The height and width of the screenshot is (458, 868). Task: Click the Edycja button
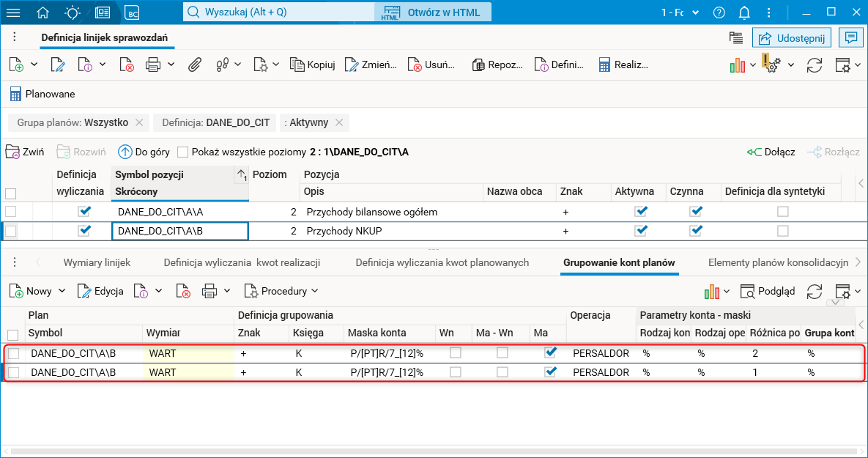100,292
